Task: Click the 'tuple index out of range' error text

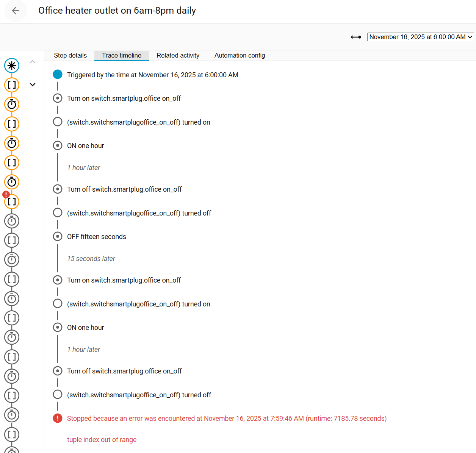Action: coord(102,440)
